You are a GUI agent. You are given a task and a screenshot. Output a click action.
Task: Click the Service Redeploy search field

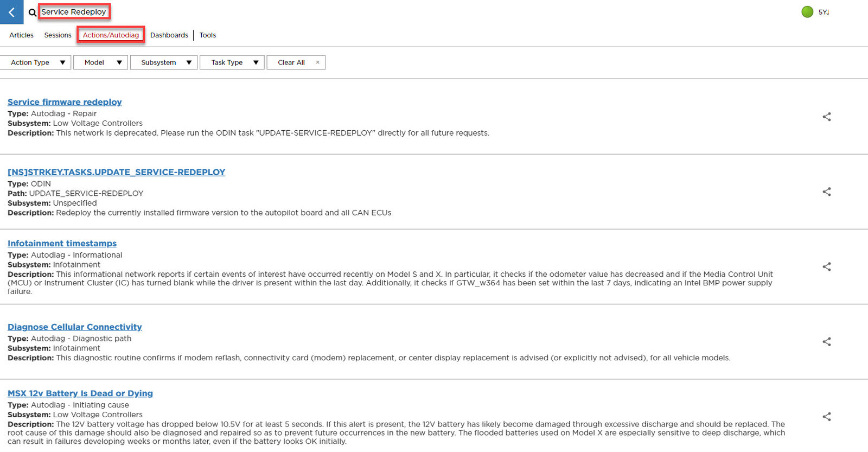(x=74, y=12)
